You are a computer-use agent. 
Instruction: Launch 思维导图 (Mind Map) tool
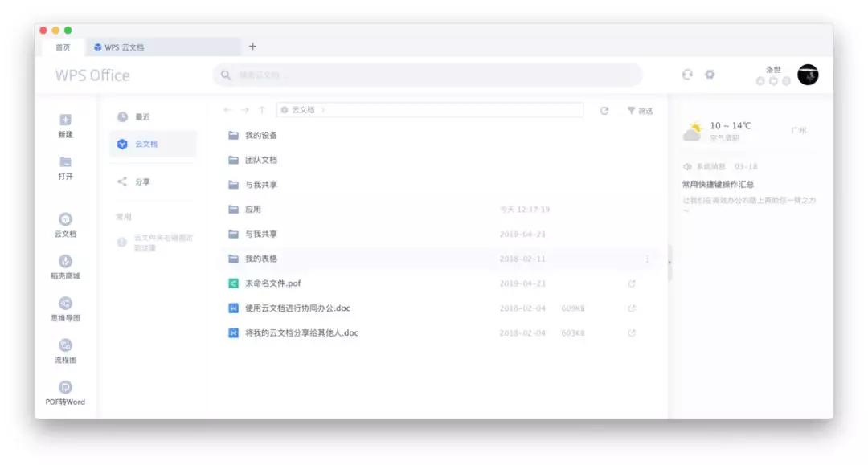pyautogui.click(x=66, y=308)
